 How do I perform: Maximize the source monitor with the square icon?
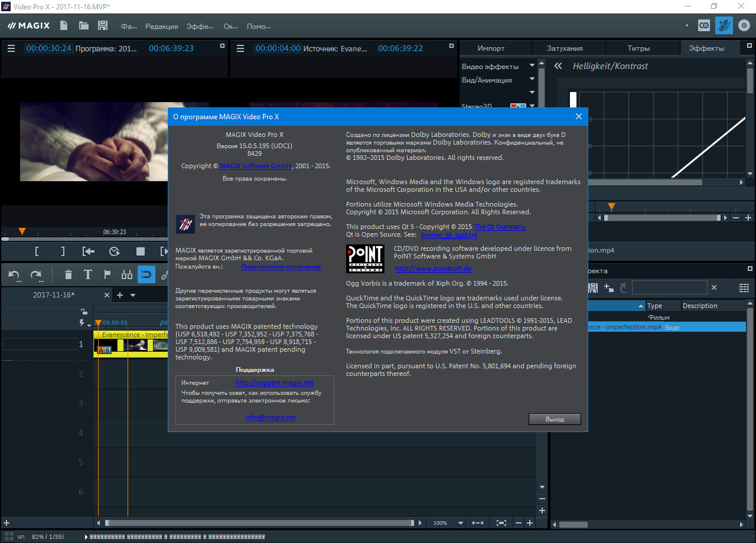pos(451,45)
